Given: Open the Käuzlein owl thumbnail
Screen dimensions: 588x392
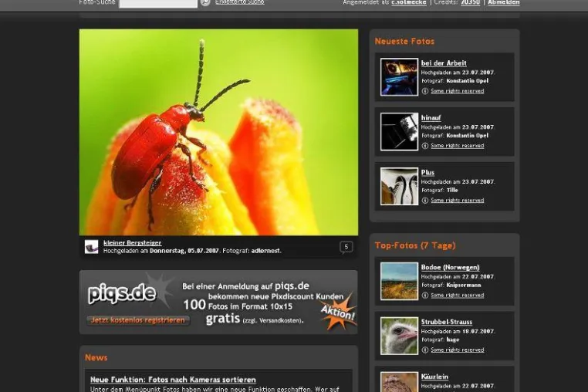Looking at the screenshot, I should pyautogui.click(x=399, y=382).
